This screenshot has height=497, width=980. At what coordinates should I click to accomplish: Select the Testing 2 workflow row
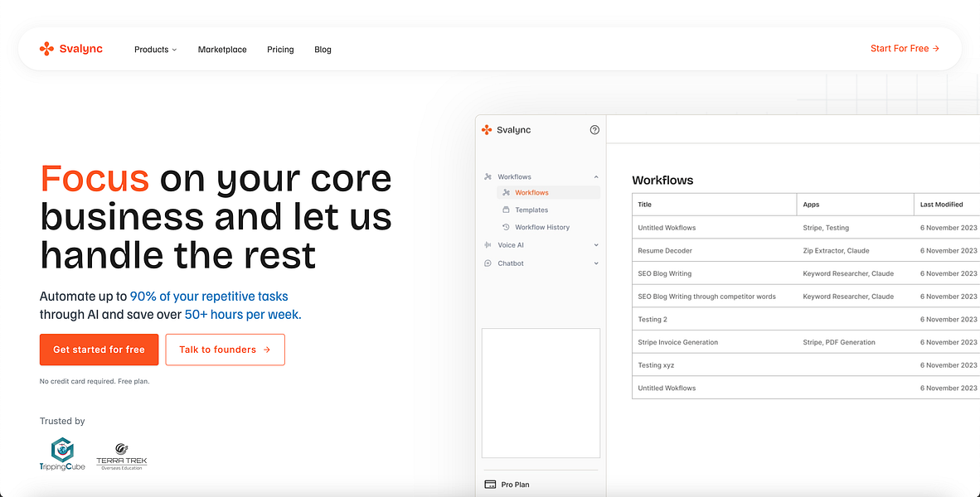[806, 319]
